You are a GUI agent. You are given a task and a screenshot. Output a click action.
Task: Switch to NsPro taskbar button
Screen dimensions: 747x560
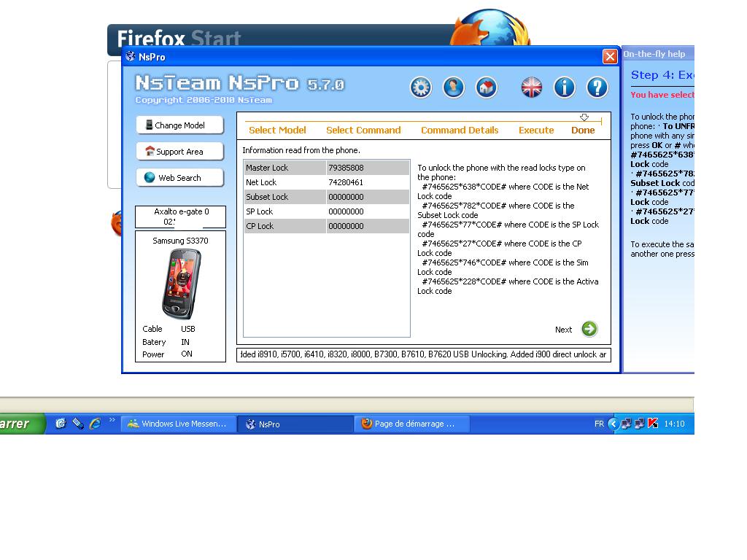[x=295, y=424]
